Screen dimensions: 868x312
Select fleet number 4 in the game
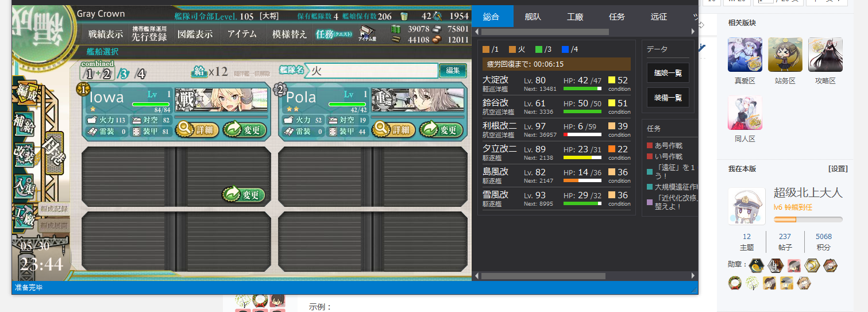pos(141,74)
